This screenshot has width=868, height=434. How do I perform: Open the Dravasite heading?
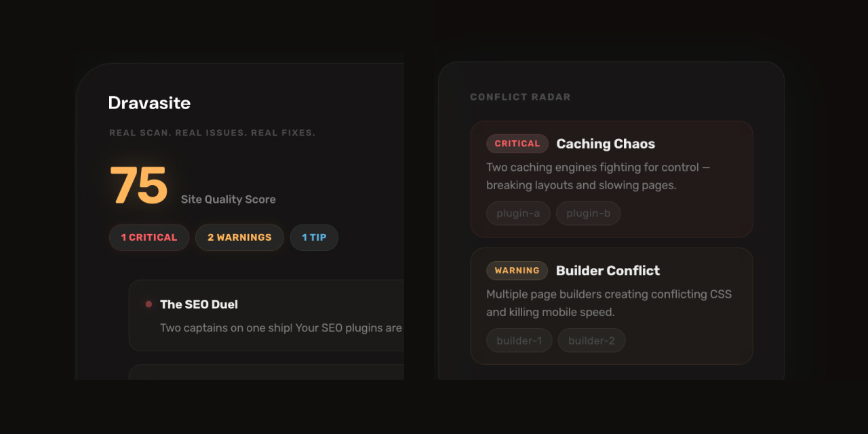(149, 102)
